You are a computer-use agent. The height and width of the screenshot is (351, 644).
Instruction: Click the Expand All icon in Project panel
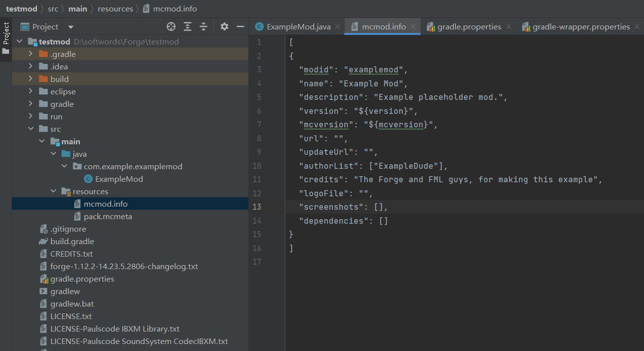pyautogui.click(x=188, y=26)
